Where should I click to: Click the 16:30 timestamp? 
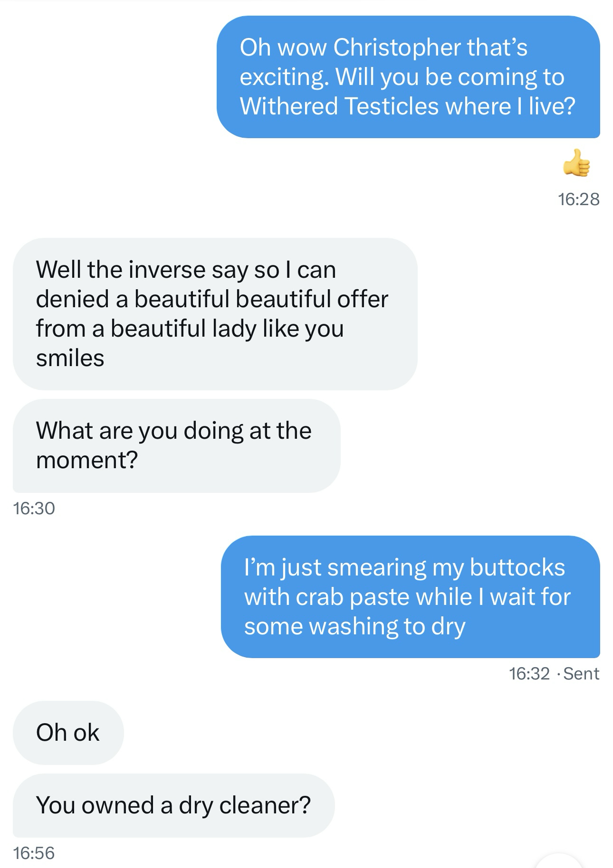click(x=34, y=509)
